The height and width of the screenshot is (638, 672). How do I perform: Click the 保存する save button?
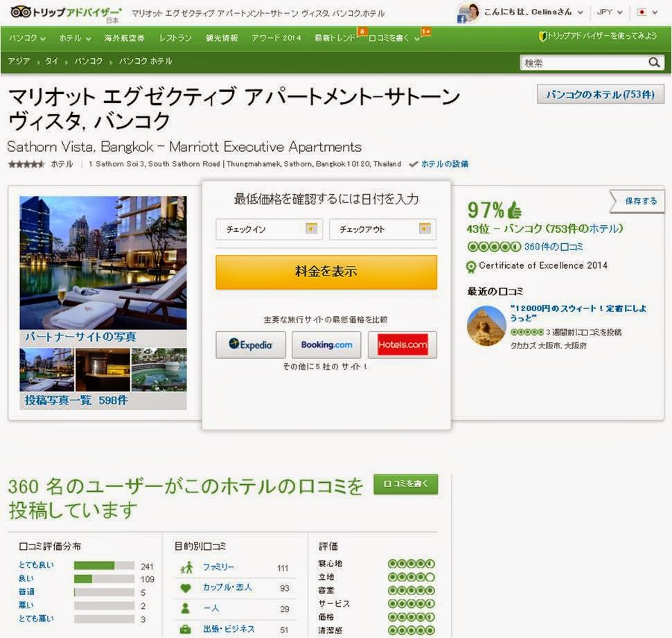637,201
